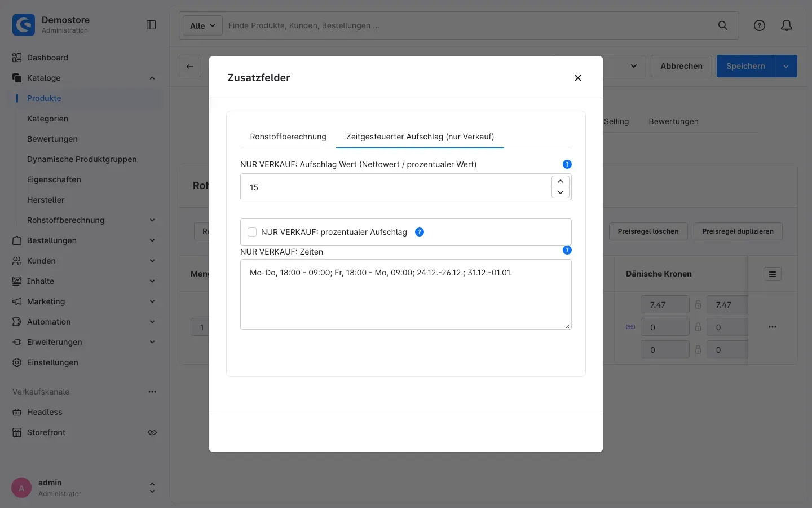Image resolution: width=812 pixels, height=508 pixels.
Task: Open the price row three-dot menu
Action: 773,327
